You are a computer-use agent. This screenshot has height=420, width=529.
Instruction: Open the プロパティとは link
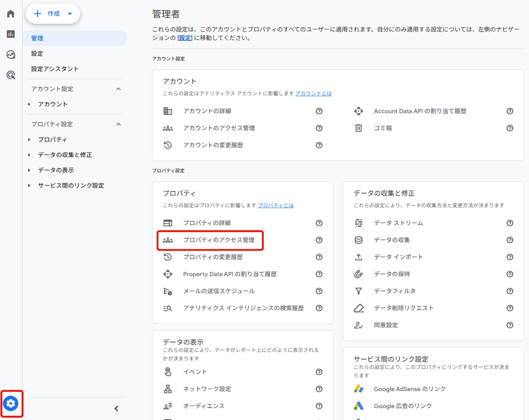point(276,206)
